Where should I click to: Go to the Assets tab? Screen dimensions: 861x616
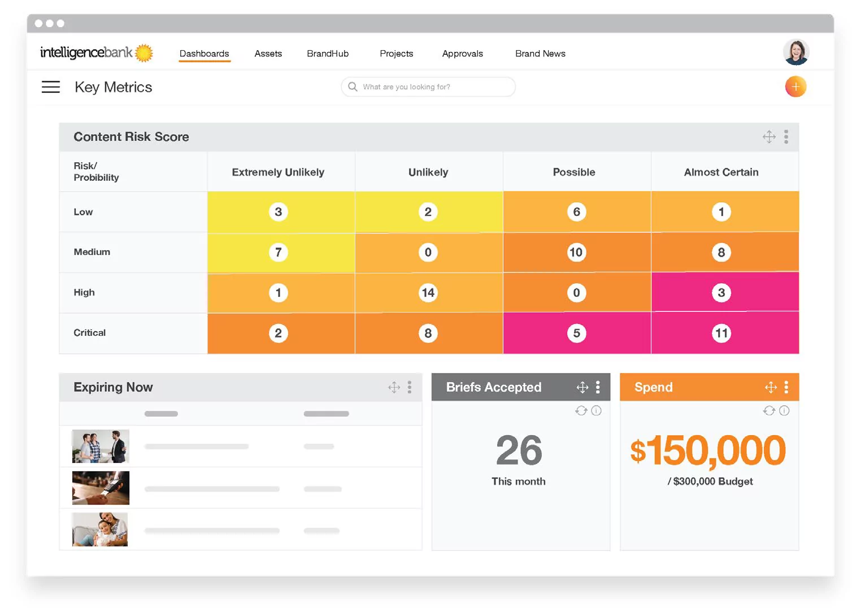[x=268, y=54]
